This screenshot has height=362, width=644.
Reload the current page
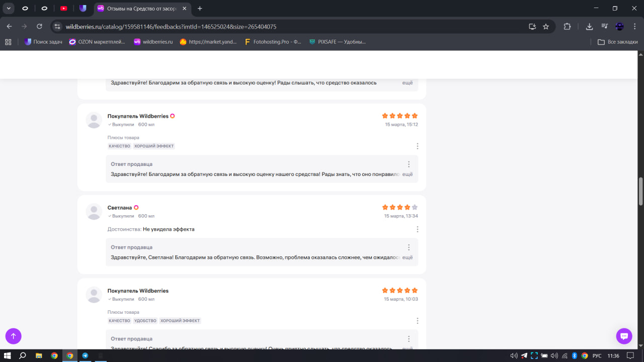39,27
